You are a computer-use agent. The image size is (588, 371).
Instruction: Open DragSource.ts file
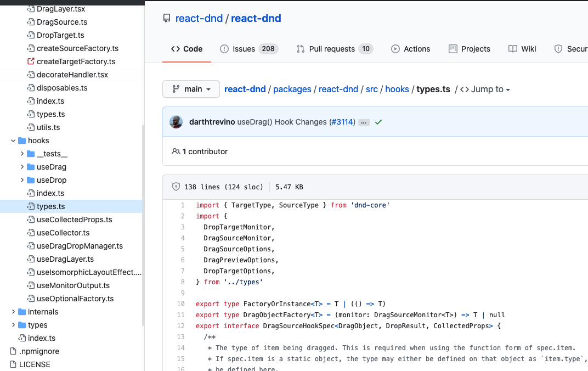(62, 22)
